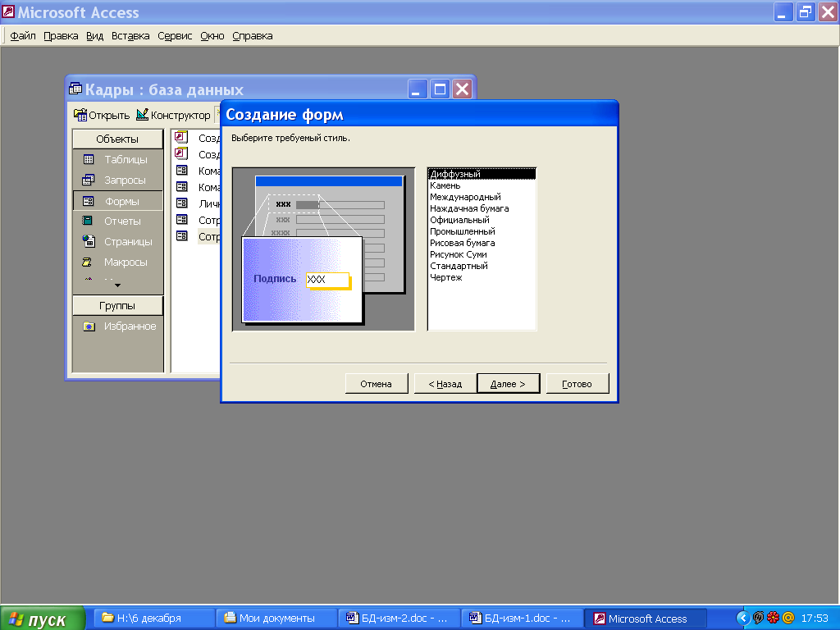840x630 pixels.
Task: Click the first Созд wizard icon in list
Action: pyautogui.click(x=181, y=137)
